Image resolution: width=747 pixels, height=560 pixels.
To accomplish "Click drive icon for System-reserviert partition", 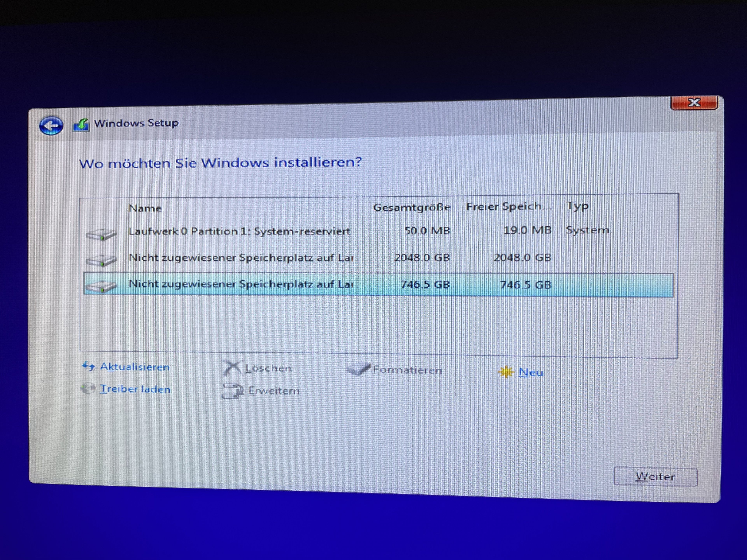I will [101, 234].
